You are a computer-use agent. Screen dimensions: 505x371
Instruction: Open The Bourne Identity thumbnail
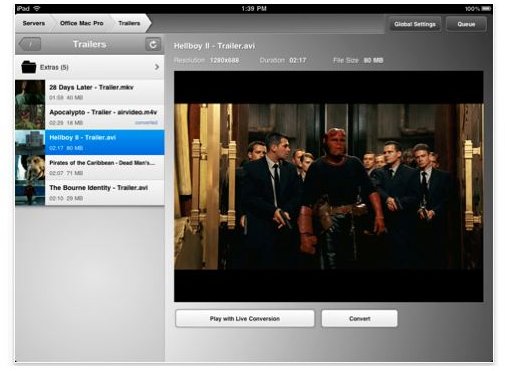[30, 193]
